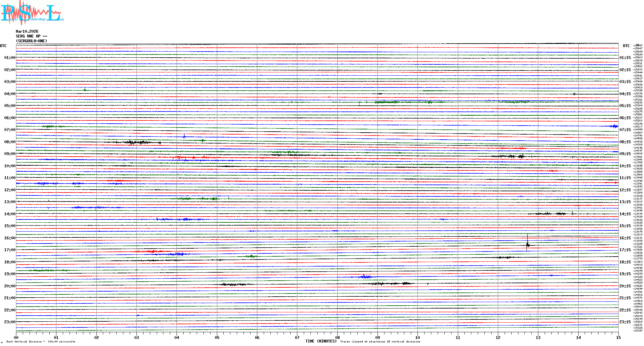Click minute 09 on the bottom axis

point(377,337)
